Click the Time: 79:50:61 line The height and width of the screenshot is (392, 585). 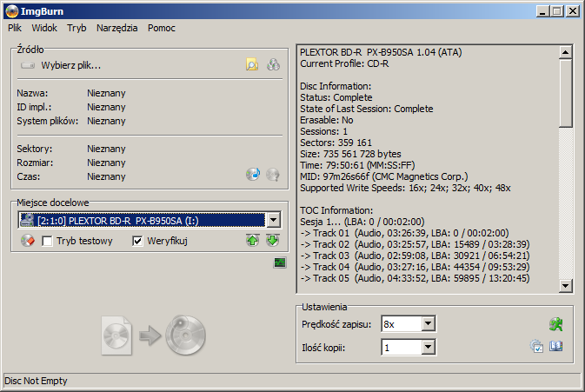click(x=357, y=165)
